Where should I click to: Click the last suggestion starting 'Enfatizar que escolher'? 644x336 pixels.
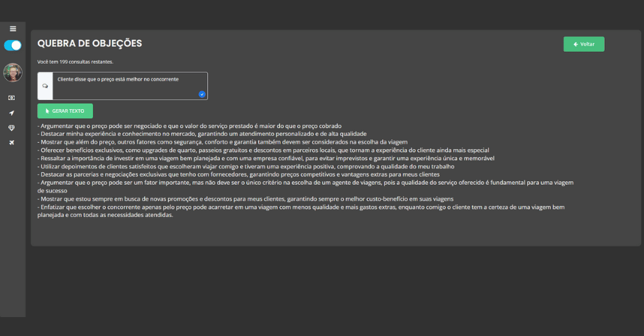click(301, 207)
